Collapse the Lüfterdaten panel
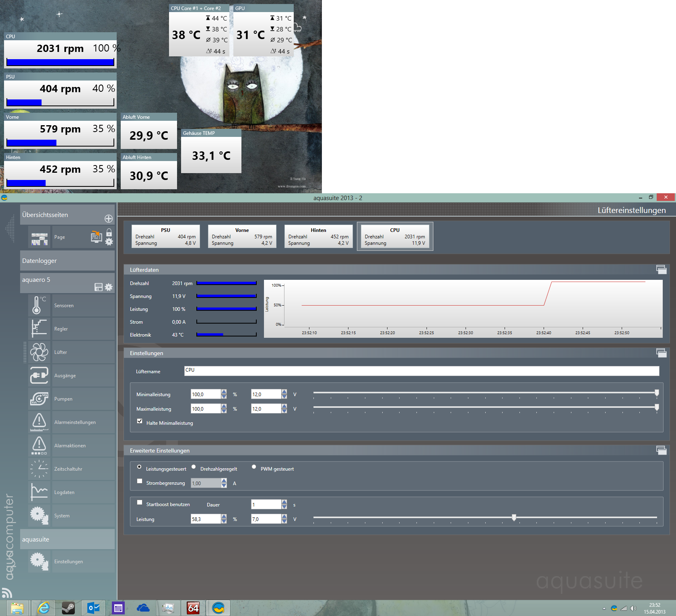 (x=661, y=269)
